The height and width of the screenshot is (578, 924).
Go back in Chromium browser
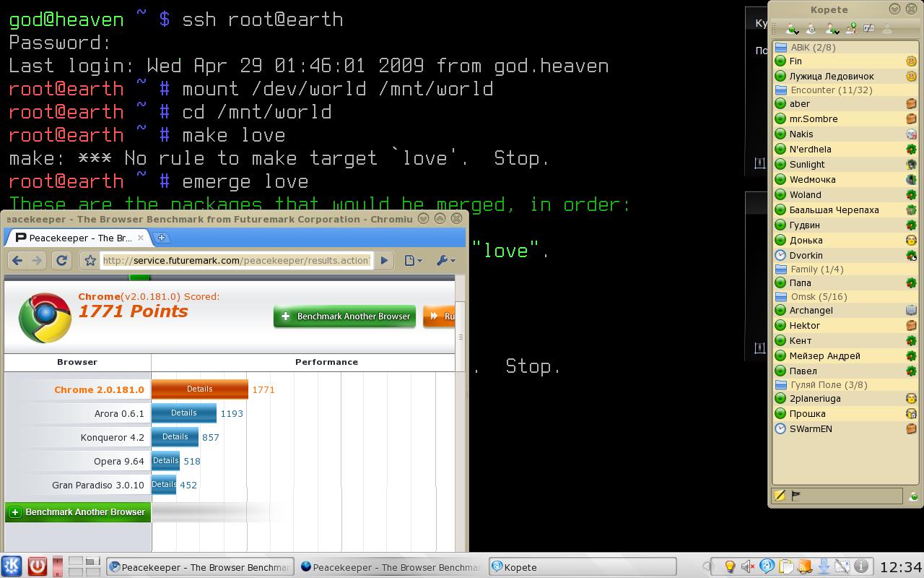pyautogui.click(x=18, y=260)
